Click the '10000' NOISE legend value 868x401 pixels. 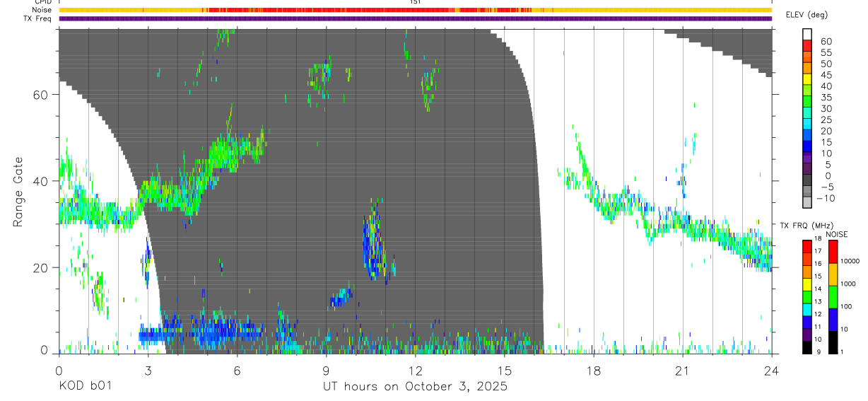[x=849, y=261]
